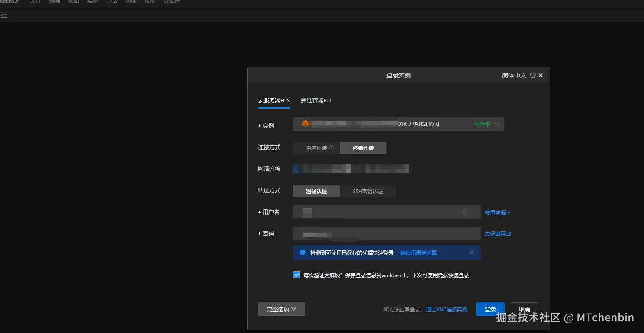This screenshot has height=333, width=644.
Task: Expand the 使用凭据 dropdown
Action: click(x=498, y=212)
